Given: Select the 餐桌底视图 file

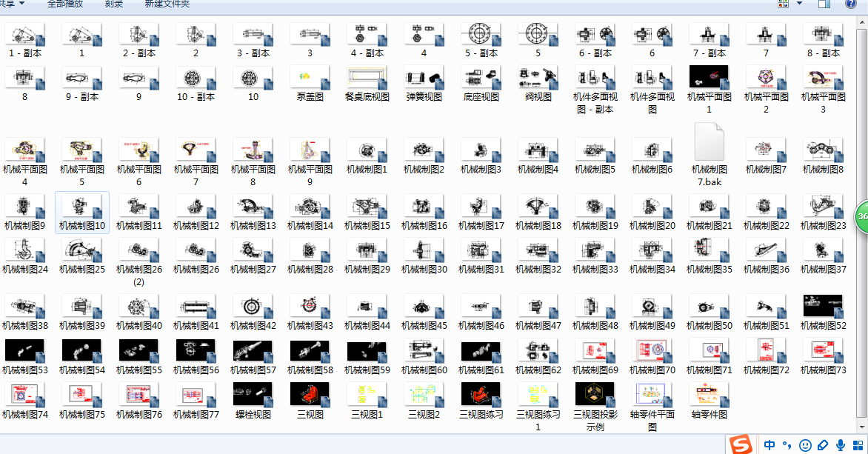Looking at the screenshot, I should (367, 84).
